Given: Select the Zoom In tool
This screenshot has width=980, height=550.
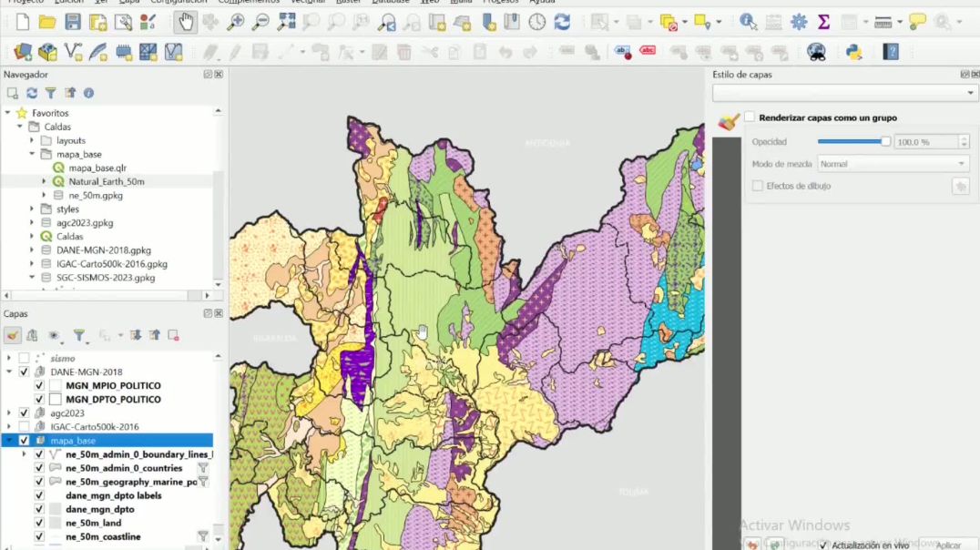Looking at the screenshot, I should pos(234,22).
